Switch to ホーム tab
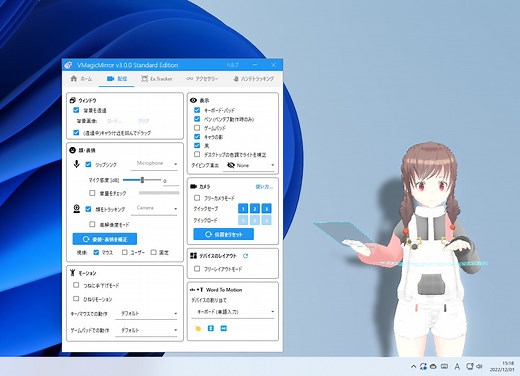The width and height of the screenshot is (520, 376). [81, 79]
